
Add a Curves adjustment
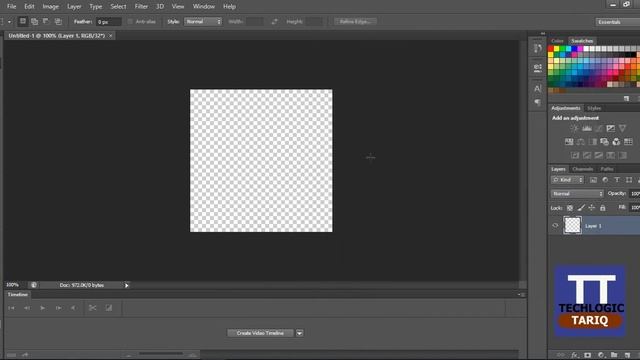click(x=598, y=129)
